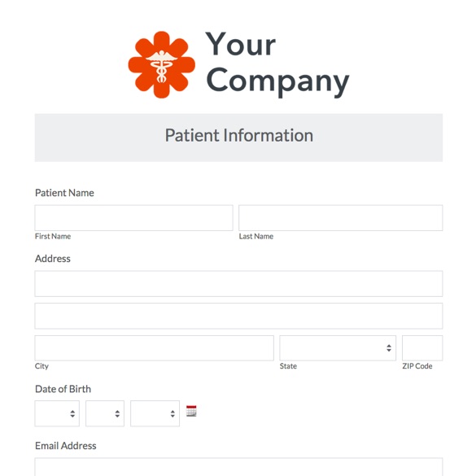Click the Your Company heading text

click(277, 63)
